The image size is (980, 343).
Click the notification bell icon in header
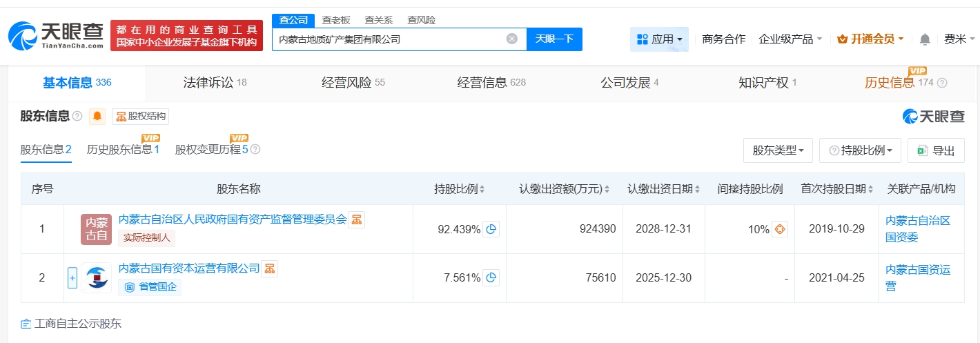(x=925, y=39)
